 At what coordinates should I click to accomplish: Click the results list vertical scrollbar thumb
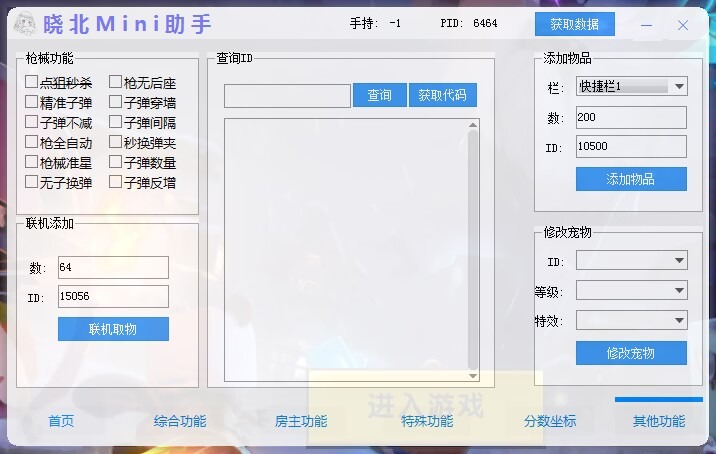(x=473, y=250)
